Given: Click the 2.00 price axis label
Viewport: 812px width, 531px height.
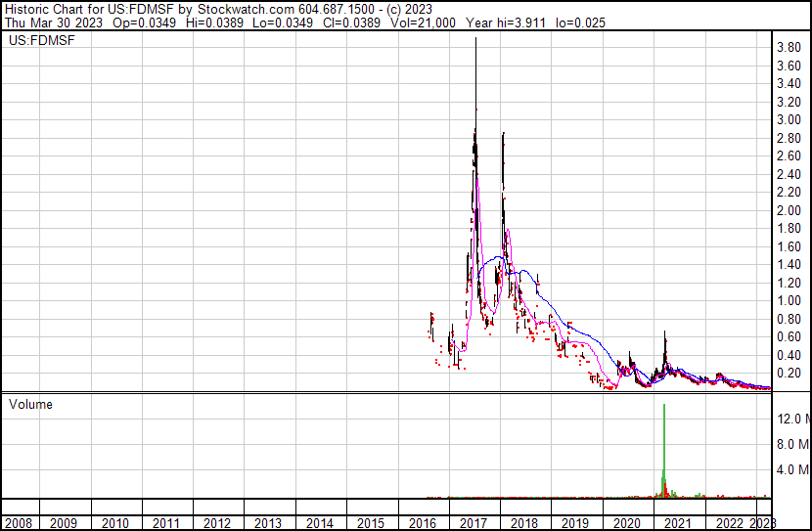Looking at the screenshot, I should pos(789,210).
